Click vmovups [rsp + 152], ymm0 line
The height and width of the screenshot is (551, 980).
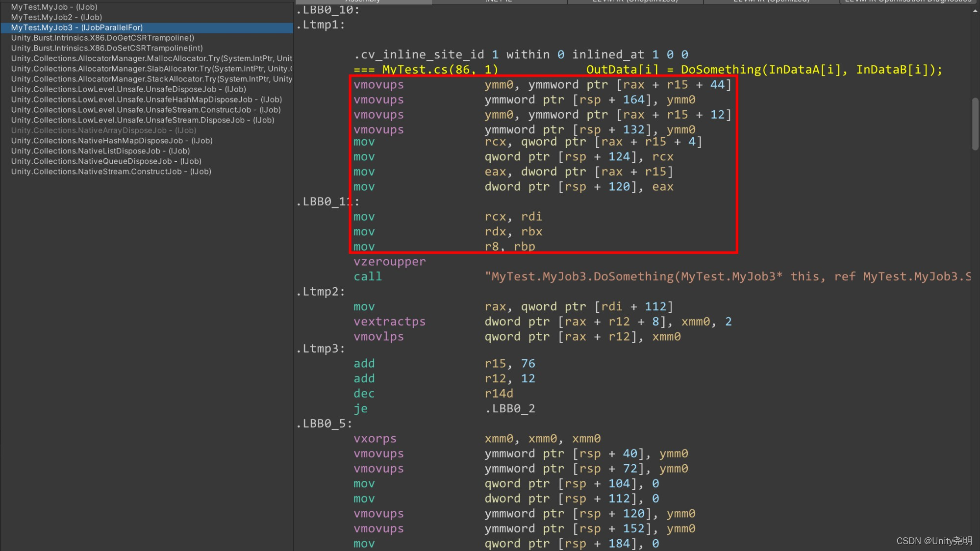tap(525, 529)
